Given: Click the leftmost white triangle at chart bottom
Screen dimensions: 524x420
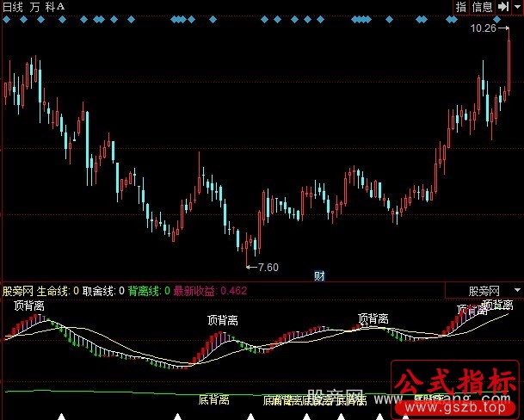Looking at the screenshot, I should click(x=62, y=416).
